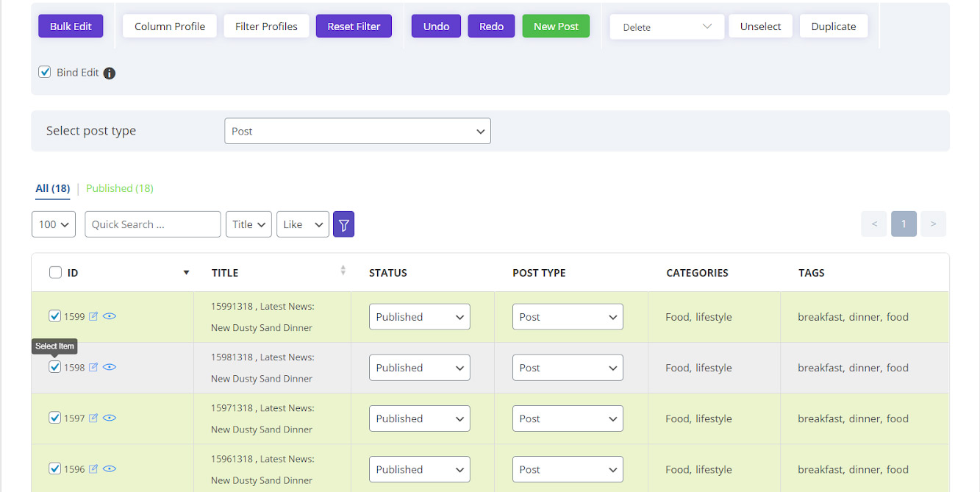Toggle the select-all checkbox beside ID

pos(55,272)
